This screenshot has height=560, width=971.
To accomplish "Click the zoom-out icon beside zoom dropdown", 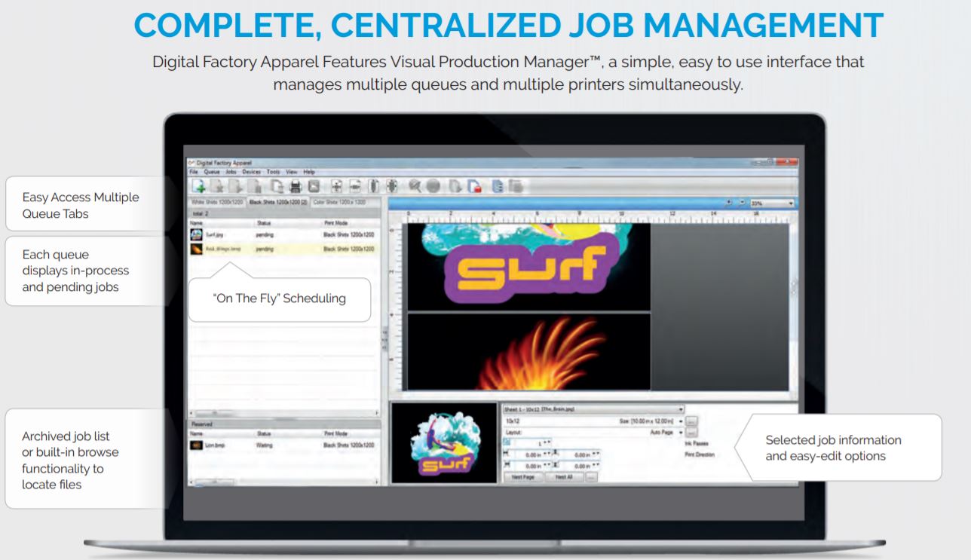I will (743, 203).
